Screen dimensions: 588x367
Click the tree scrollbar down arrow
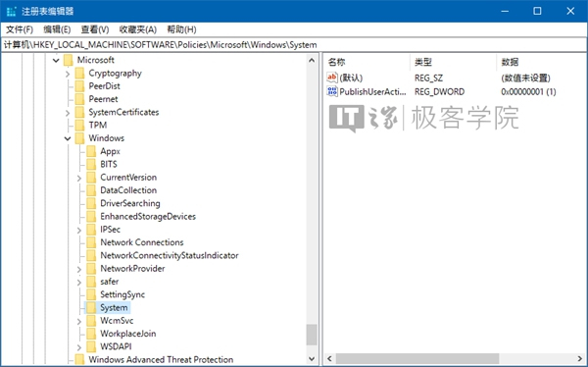(312, 359)
